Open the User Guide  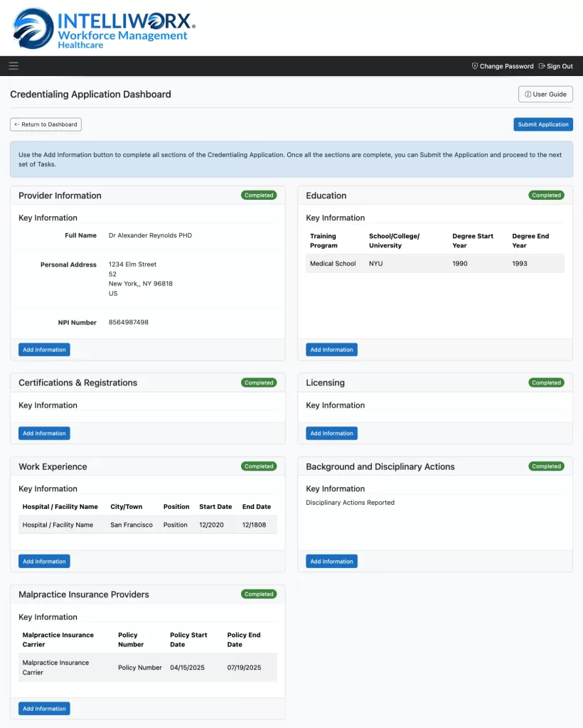point(545,94)
